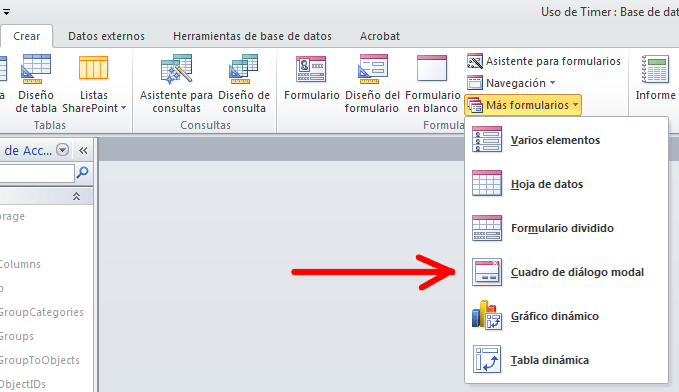Switch to the Datos externos tab
Image resolution: width=679 pixels, height=392 pixels.
[107, 36]
